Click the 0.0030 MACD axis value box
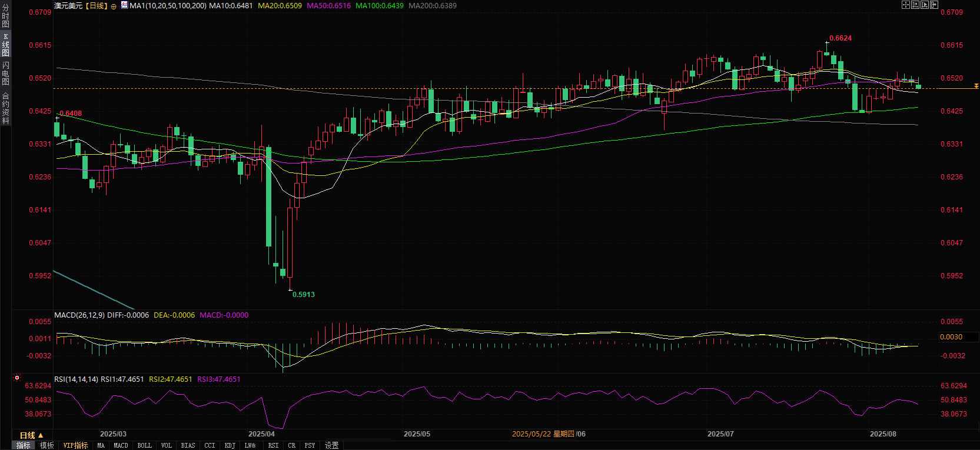 [959, 336]
